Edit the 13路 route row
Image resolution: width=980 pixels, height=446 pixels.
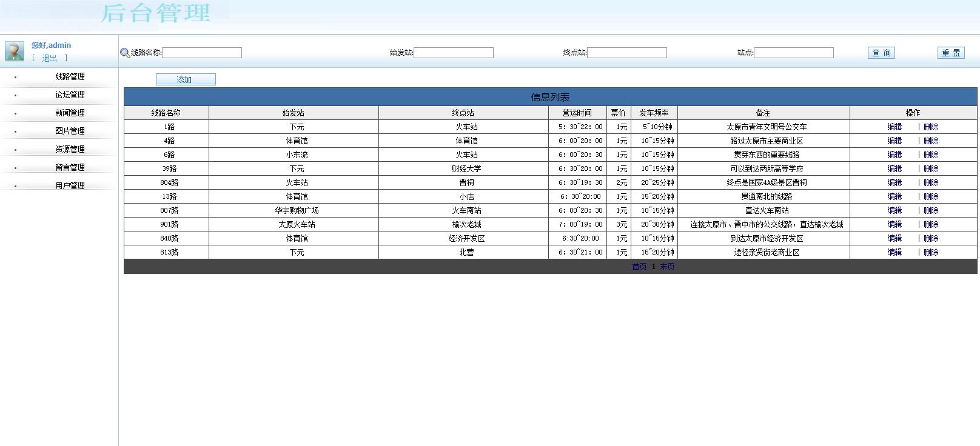(894, 196)
